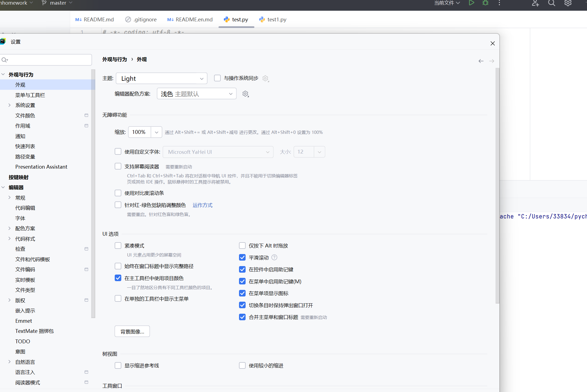Viewport: 587px width, 392px height.
Task: Open the 主题 Light dropdown
Action: tap(162, 79)
